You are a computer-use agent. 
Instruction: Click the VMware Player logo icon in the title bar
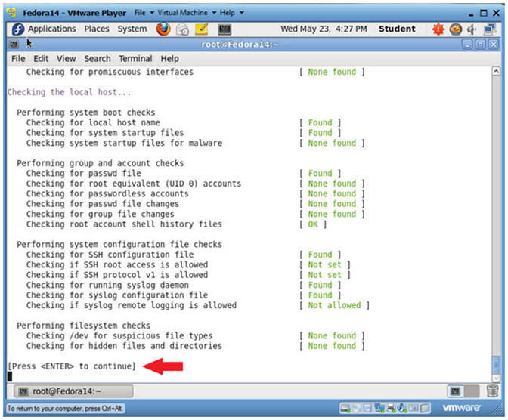click(x=12, y=13)
